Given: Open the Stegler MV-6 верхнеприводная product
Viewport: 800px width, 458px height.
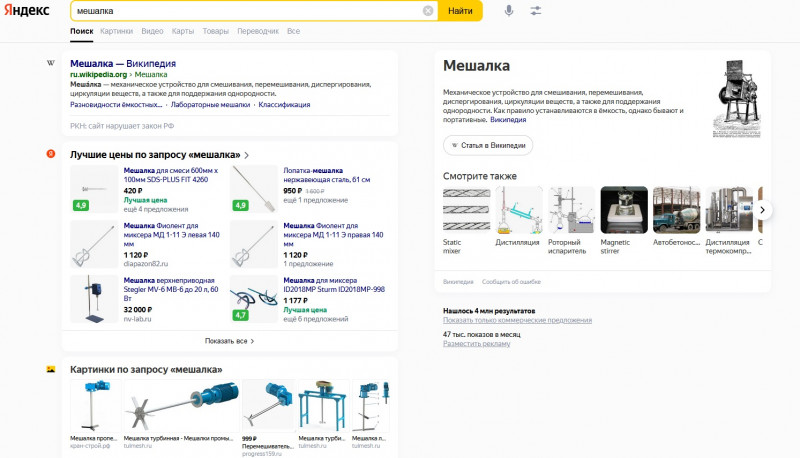Looking at the screenshot, I should (171, 289).
